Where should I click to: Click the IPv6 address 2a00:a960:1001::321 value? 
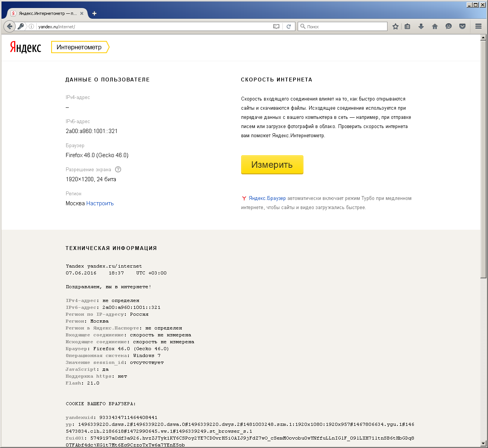[91, 131]
